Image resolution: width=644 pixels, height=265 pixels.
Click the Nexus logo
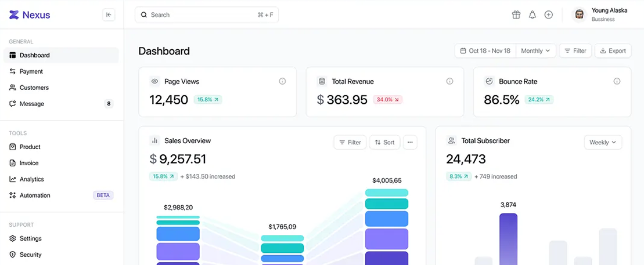[30, 15]
